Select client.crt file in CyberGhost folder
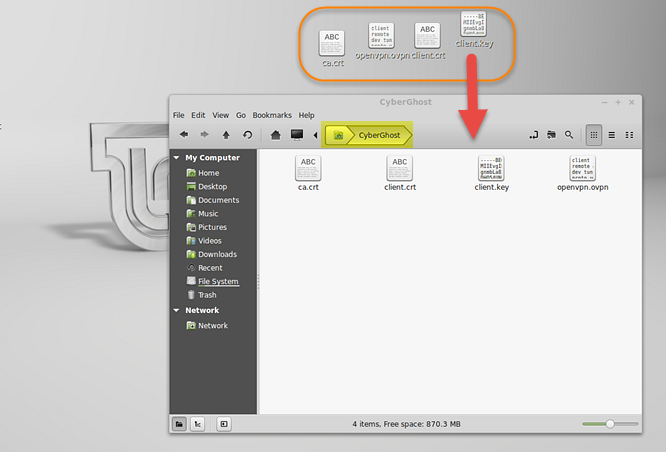The image size is (666, 452). [400, 173]
